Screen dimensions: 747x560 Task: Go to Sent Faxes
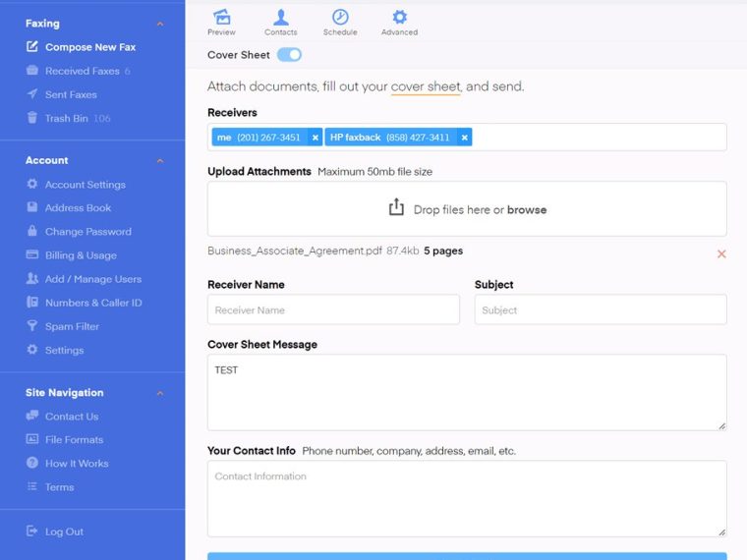(71, 94)
